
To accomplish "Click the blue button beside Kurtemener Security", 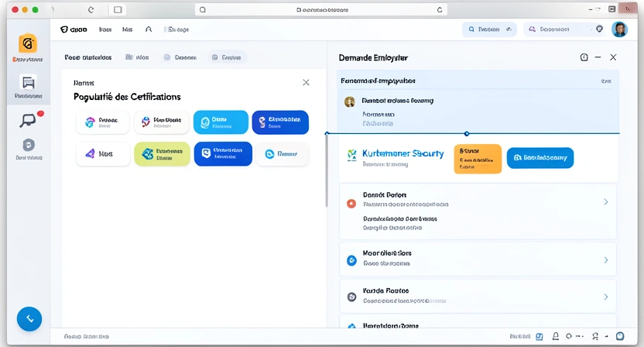I will click(x=540, y=158).
